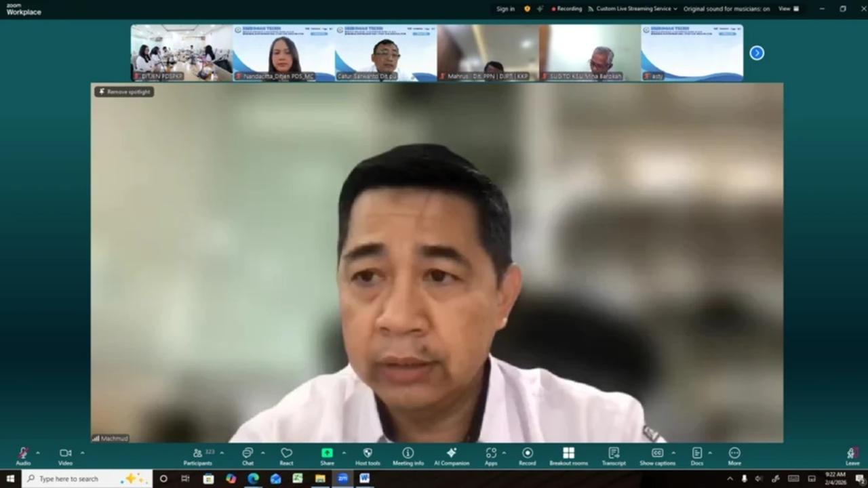Open Microsoft Edge from taskbar
Viewport: 868px width, 488px height.
253,479
